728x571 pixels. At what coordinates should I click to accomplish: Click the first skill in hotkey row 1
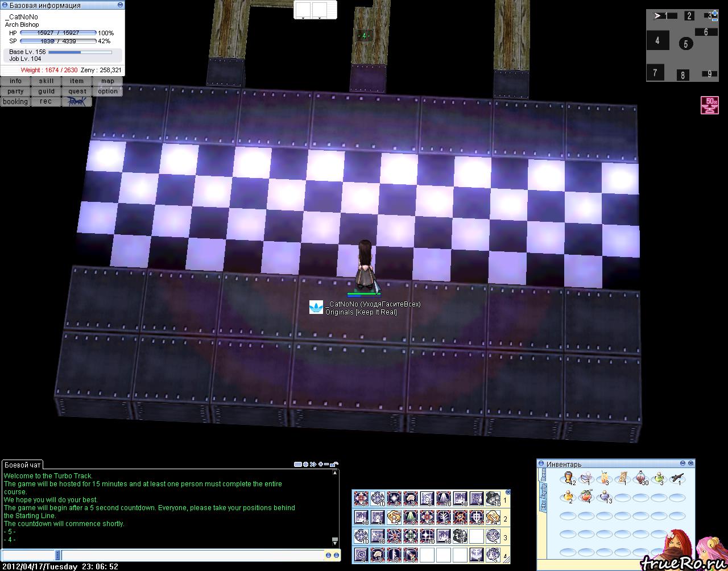(x=361, y=499)
